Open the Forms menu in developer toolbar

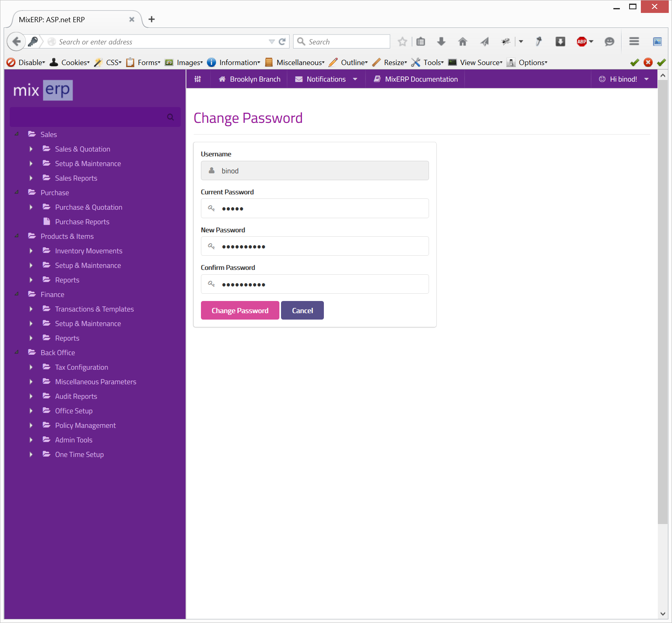coord(143,62)
